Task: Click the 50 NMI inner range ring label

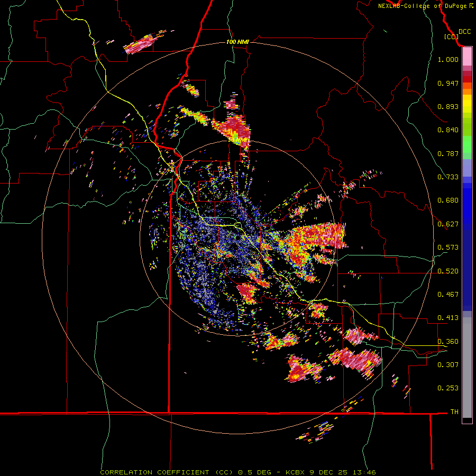Action: 237,140
